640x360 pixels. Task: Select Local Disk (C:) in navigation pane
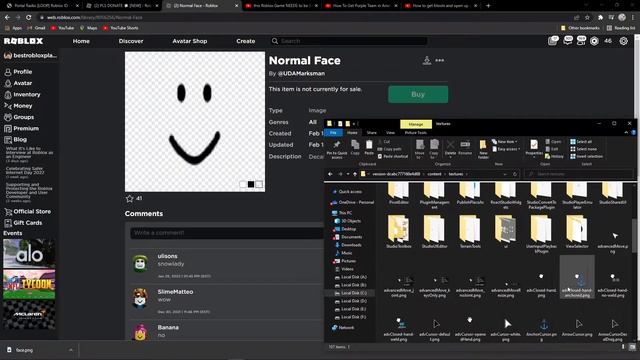[350, 293]
